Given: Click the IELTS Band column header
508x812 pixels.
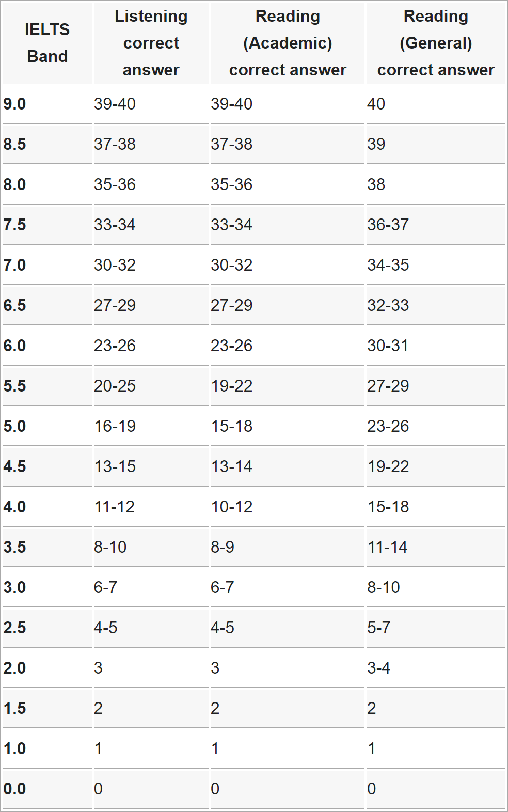Looking at the screenshot, I should [47, 43].
